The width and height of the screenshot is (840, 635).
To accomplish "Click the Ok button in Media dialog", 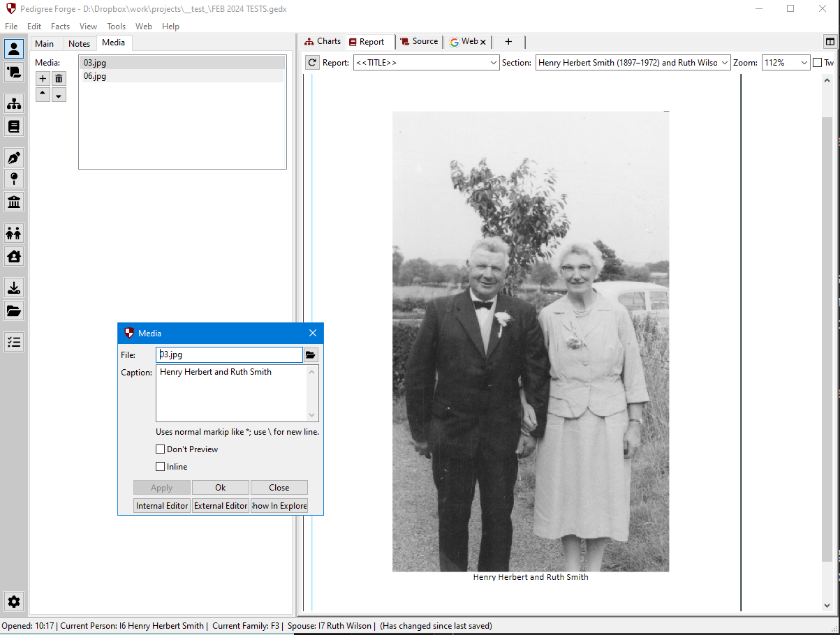I will (221, 488).
